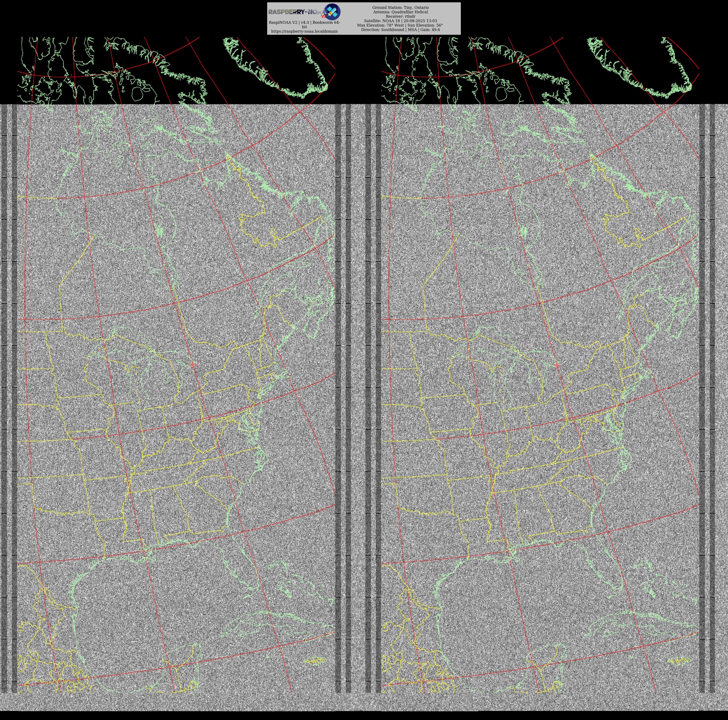The image size is (728, 720).
Task: Open the raspberry-noaa.localdomain URL
Action: point(304,32)
